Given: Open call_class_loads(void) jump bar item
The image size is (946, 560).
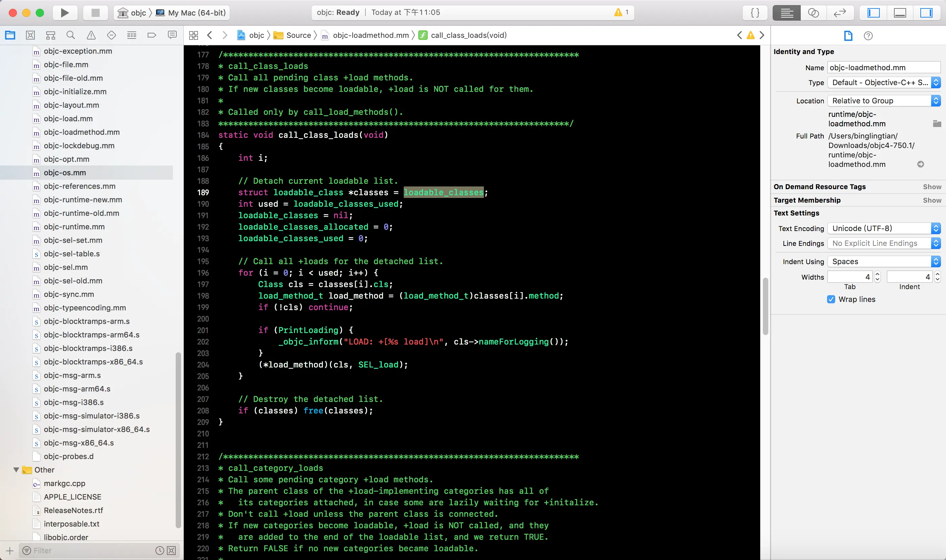Looking at the screenshot, I should [x=468, y=35].
